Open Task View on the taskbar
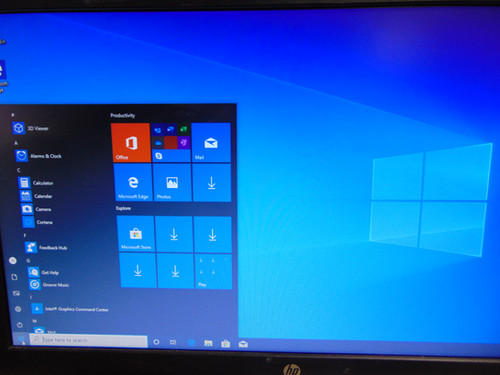 pyautogui.click(x=173, y=342)
